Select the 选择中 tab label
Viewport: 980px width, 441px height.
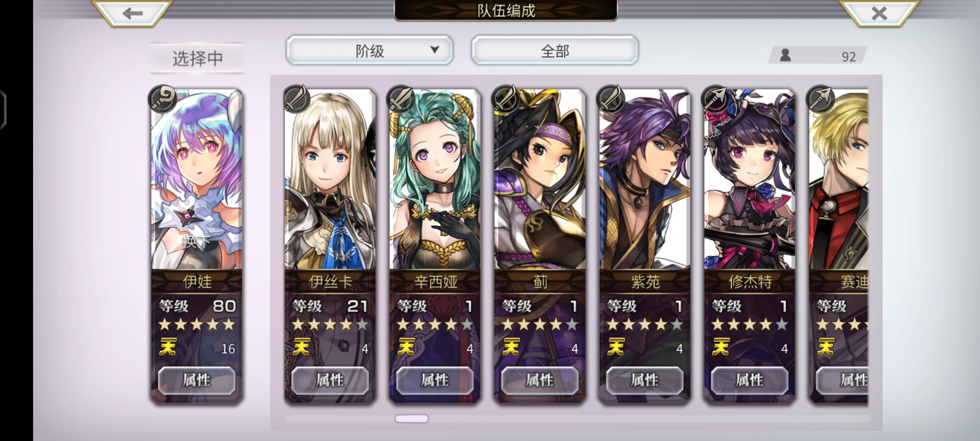tap(197, 58)
